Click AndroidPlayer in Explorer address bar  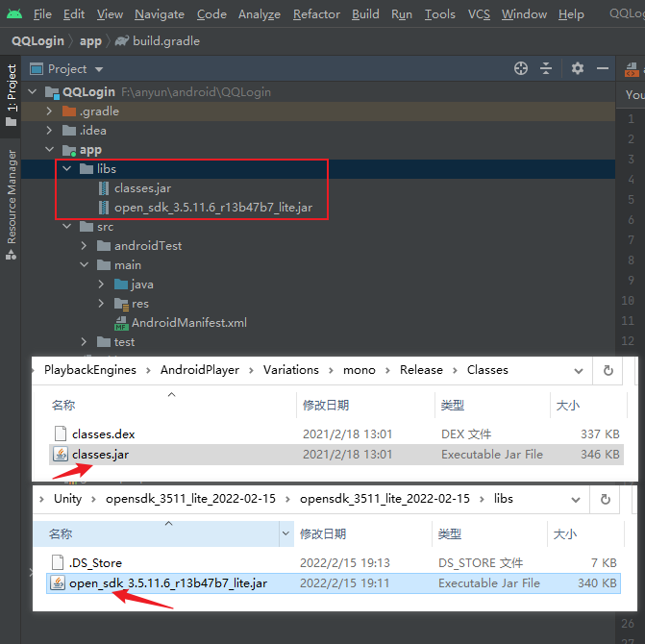pyautogui.click(x=200, y=370)
